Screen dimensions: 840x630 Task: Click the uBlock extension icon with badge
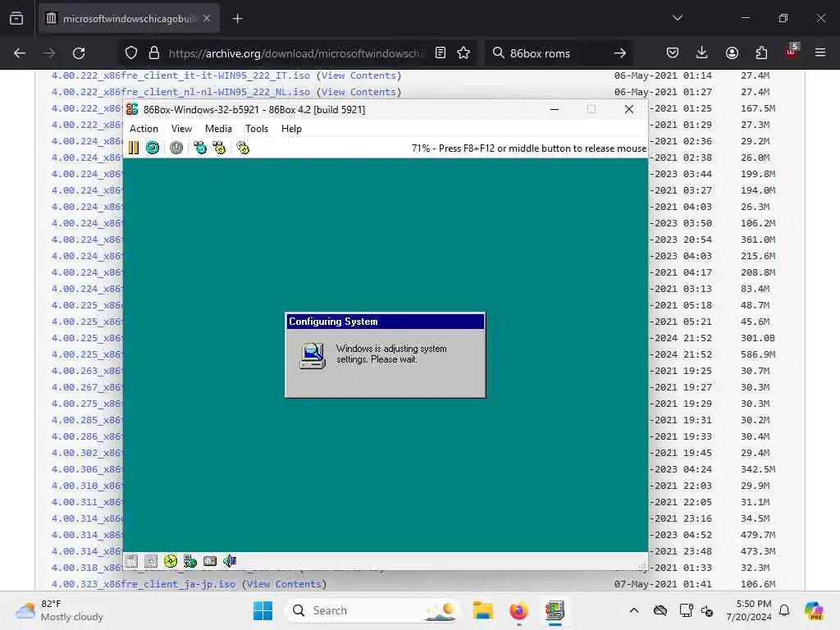pyautogui.click(x=792, y=52)
